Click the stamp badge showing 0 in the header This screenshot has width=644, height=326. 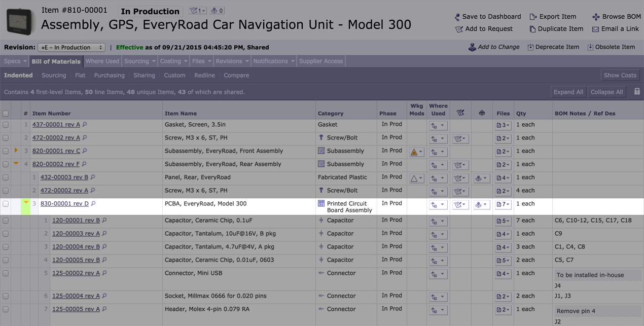217,10
